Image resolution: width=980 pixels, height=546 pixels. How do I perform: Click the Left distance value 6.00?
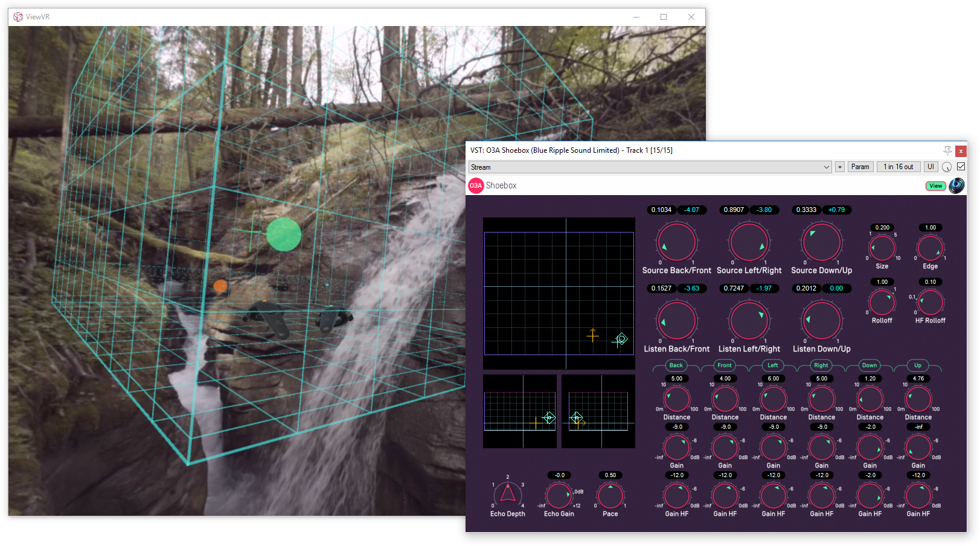[773, 379]
